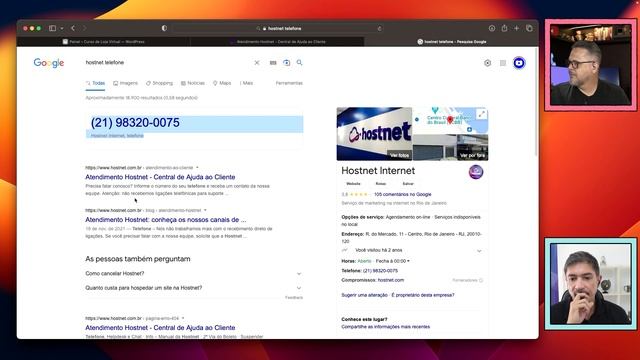Select the Todas results tab
This screenshot has height=360, width=640.
coord(95,83)
